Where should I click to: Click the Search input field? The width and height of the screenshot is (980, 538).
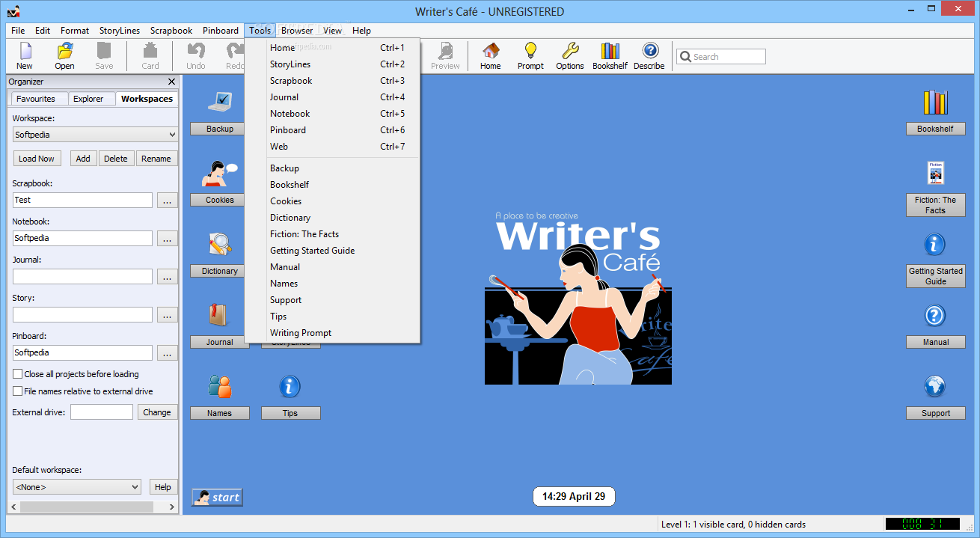(x=721, y=57)
